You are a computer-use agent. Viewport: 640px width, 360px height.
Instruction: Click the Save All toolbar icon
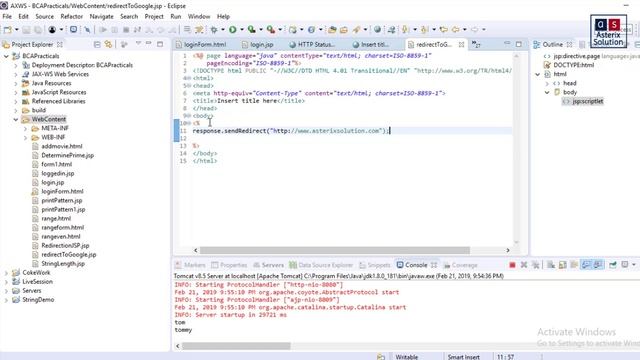(38, 29)
